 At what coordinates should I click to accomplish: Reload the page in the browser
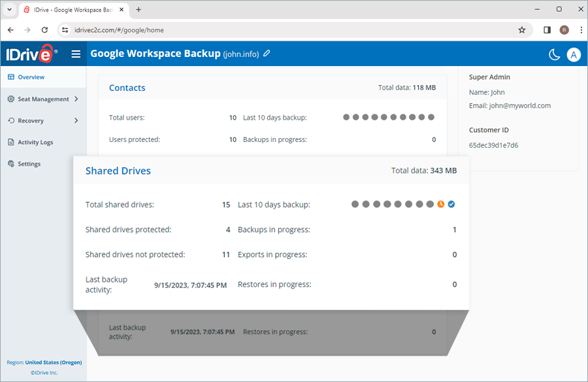pyautogui.click(x=44, y=30)
